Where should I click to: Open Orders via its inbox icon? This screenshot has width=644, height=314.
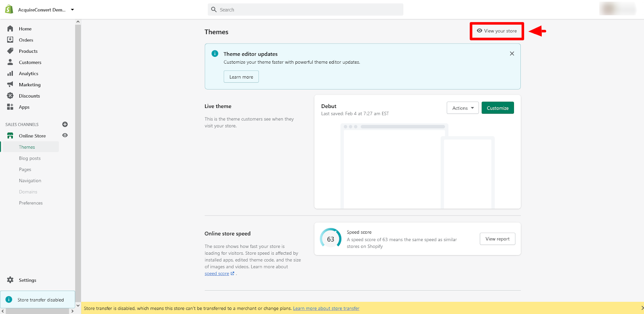[x=10, y=40]
